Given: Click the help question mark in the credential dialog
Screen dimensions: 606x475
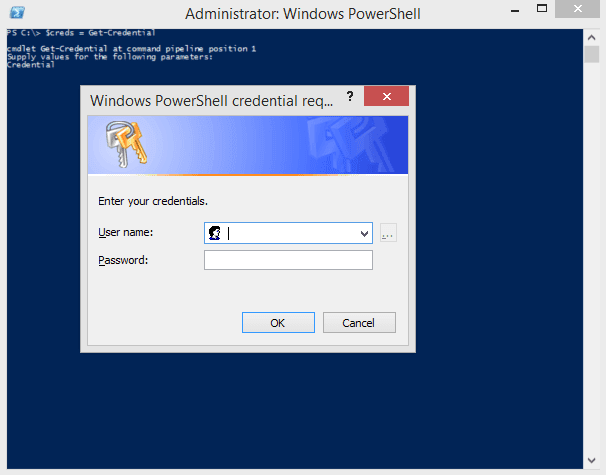Looking at the screenshot, I should (x=350, y=96).
